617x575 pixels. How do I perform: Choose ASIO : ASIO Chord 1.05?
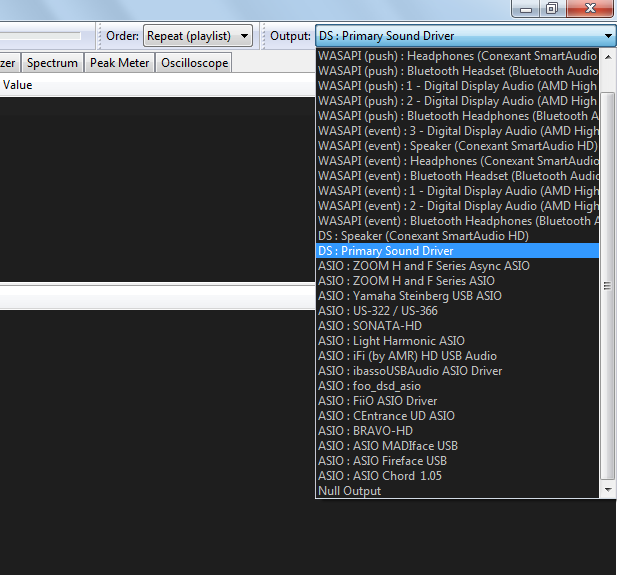458,475
